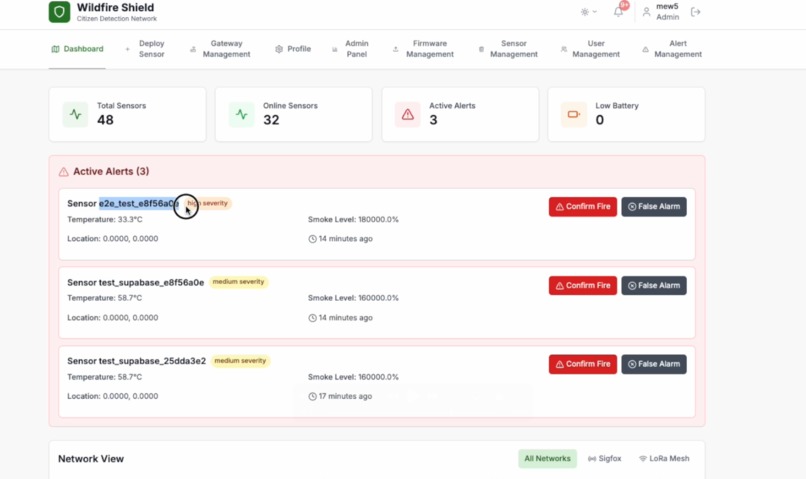This screenshot has height=479, width=806.
Task: Mark sensor e2e_test_e8f56a0e as false alarm
Action: pyautogui.click(x=654, y=207)
